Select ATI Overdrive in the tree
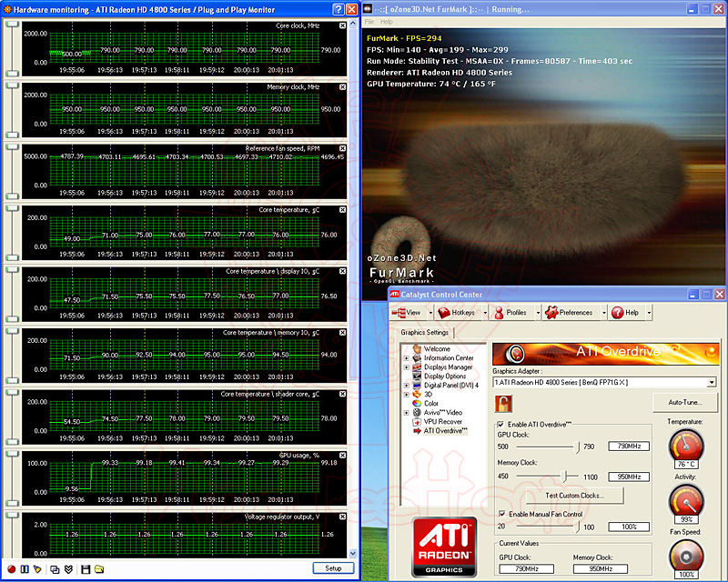728x582 pixels. tap(445, 431)
